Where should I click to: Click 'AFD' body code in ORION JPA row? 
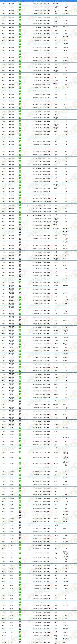tap(56, 562)
